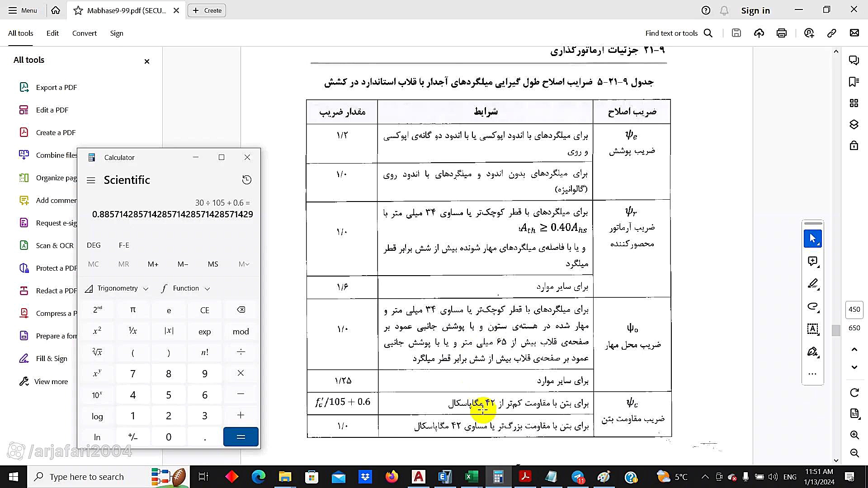Switch to All tools tab
Viewport: 868px width, 488px height.
point(20,33)
